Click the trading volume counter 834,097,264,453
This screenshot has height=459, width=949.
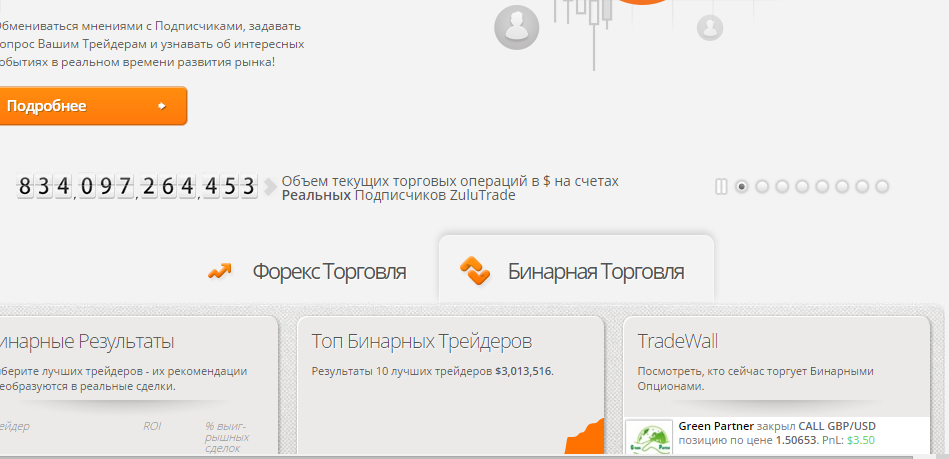coord(137,186)
